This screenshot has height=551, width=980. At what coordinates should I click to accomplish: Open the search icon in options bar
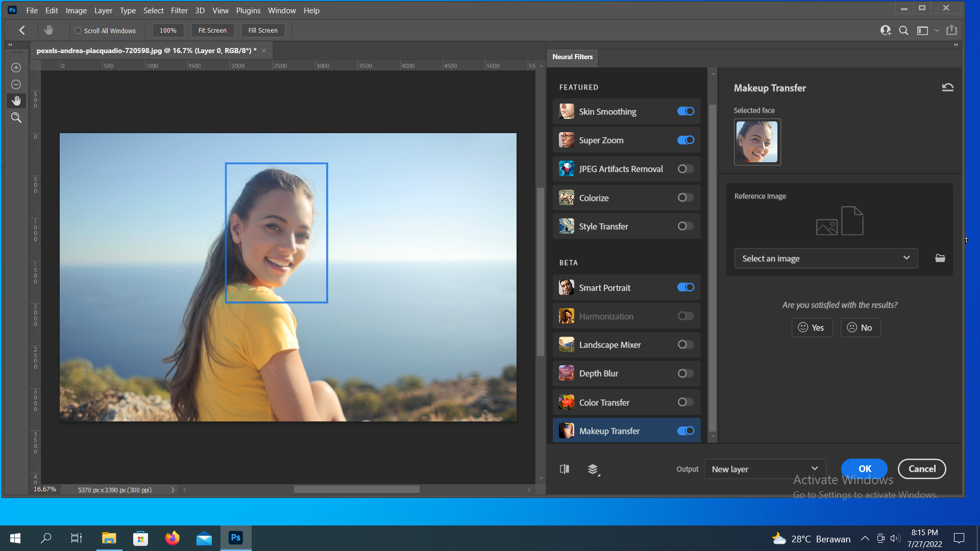903,30
